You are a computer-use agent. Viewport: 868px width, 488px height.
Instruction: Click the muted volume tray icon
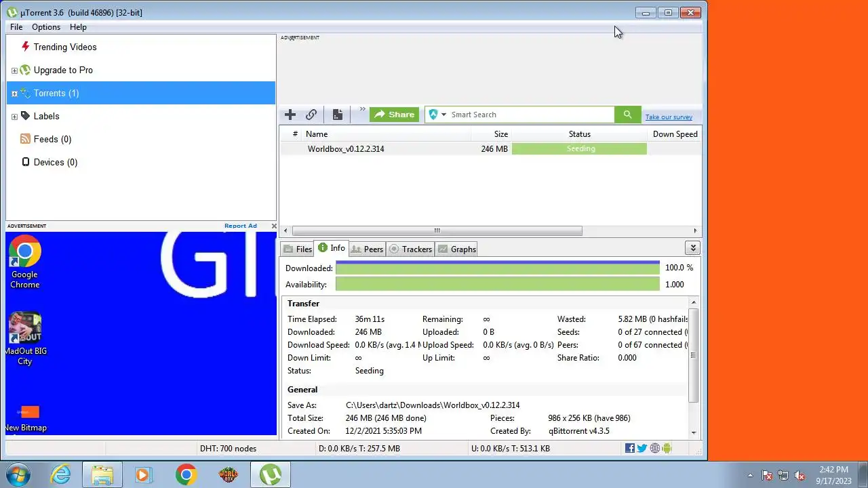(x=800, y=476)
